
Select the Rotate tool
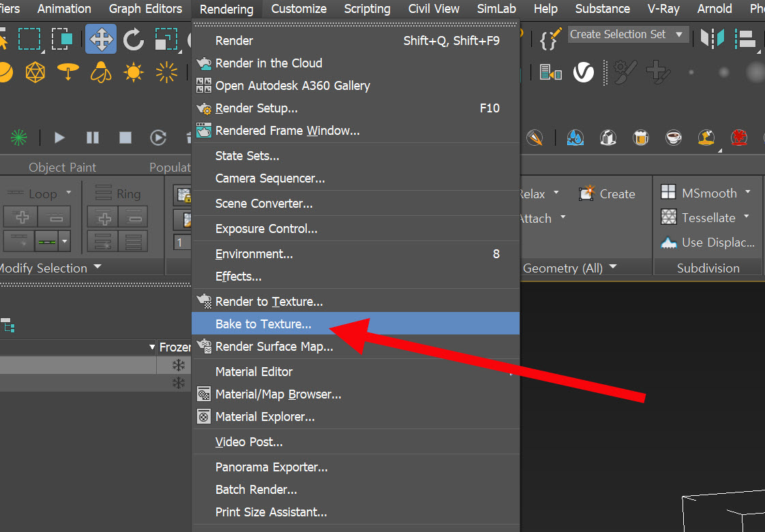pyautogui.click(x=133, y=39)
